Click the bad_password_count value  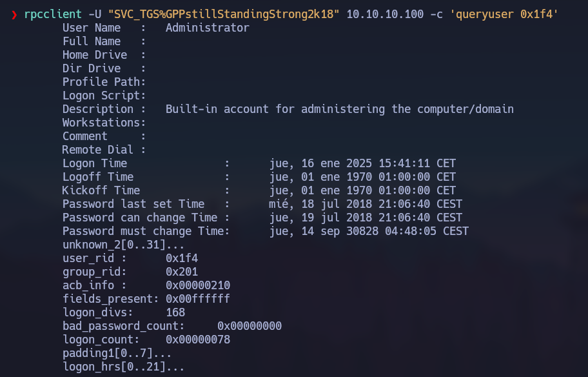pos(250,326)
